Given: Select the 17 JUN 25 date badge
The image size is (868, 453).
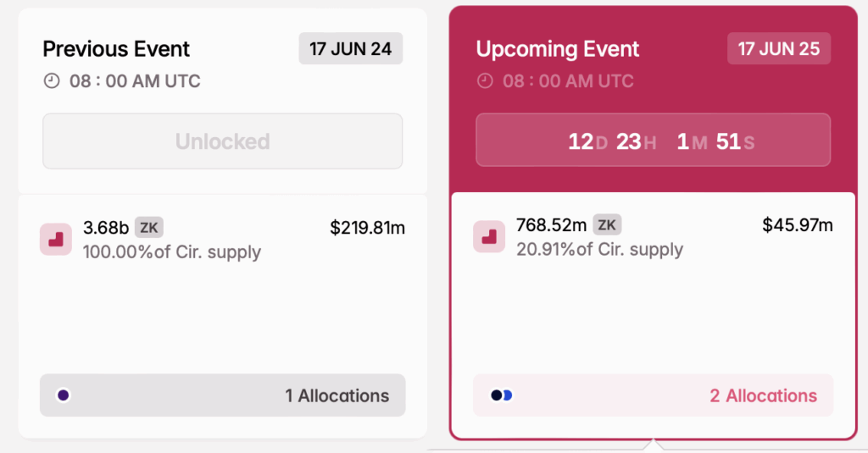Looking at the screenshot, I should pyautogui.click(x=779, y=48).
